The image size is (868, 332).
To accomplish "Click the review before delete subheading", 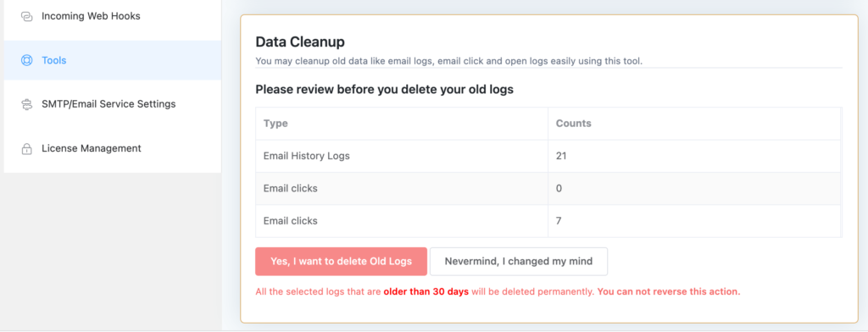I will pyautogui.click(x=384, y=89).
